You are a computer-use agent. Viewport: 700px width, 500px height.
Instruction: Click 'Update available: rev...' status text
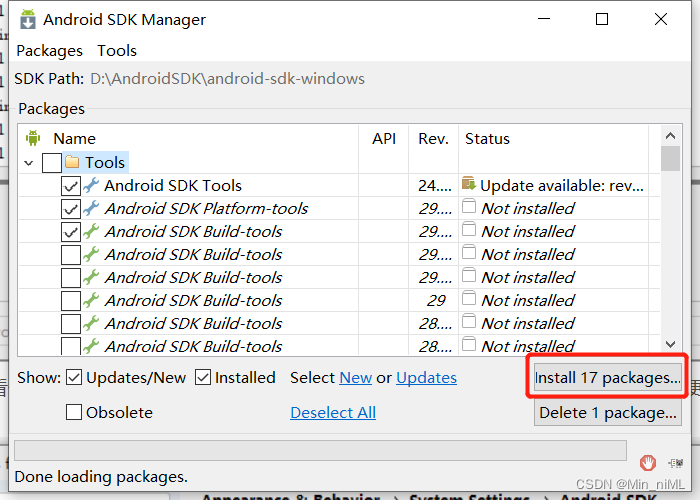pos(562,185)
